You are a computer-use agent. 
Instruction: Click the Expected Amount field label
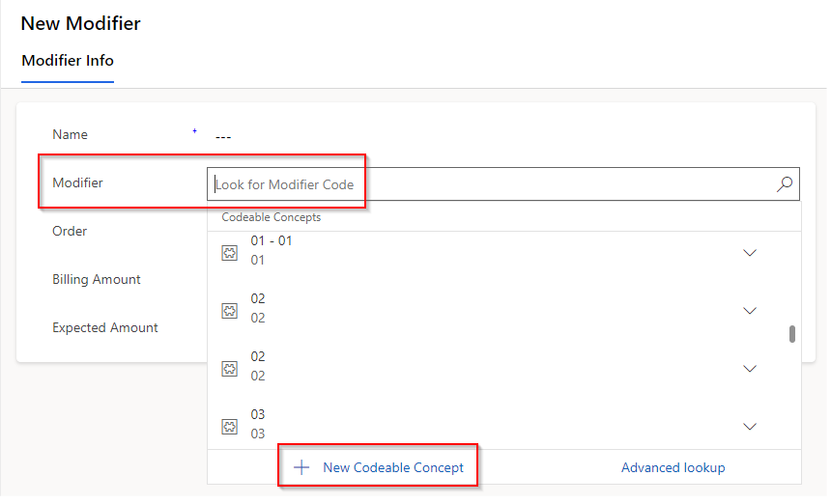(105, 328)
